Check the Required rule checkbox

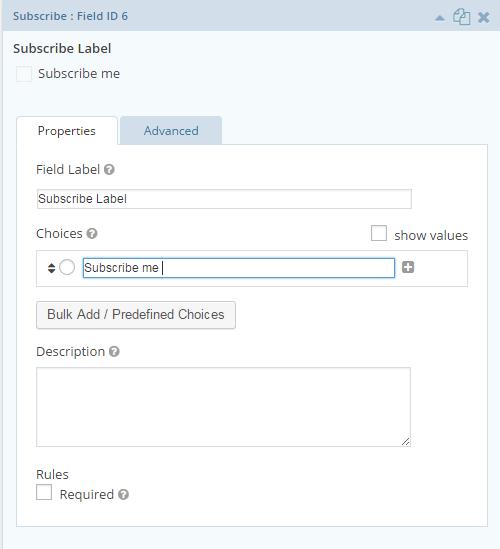(44, 492)
